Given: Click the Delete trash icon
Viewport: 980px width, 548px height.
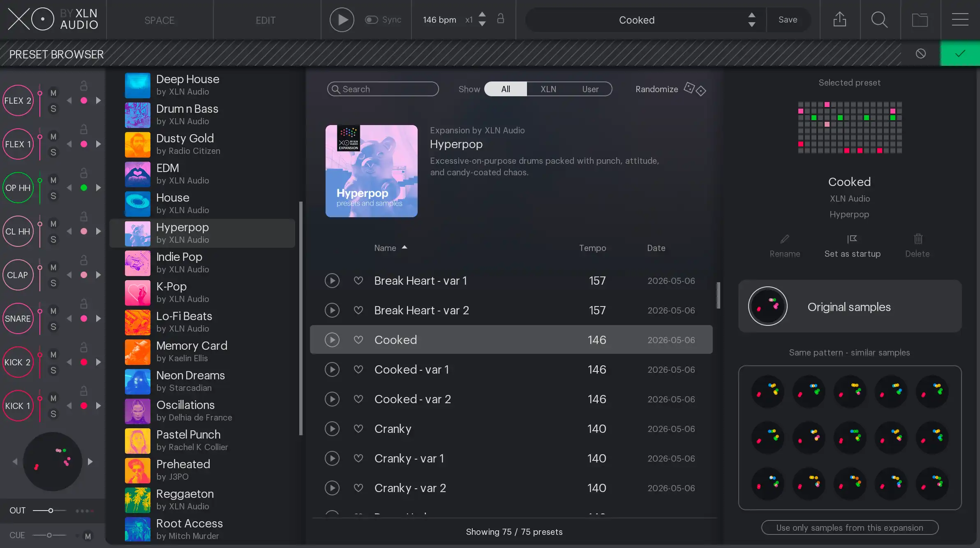Looking at the screenshot, I should click(918, 239).
